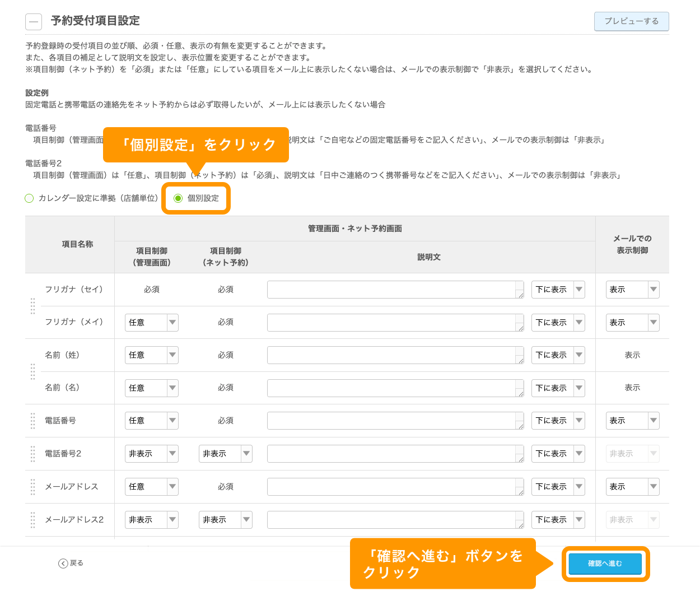Open mail display dropdown for フリガナ（セイ）

(633, 290)
